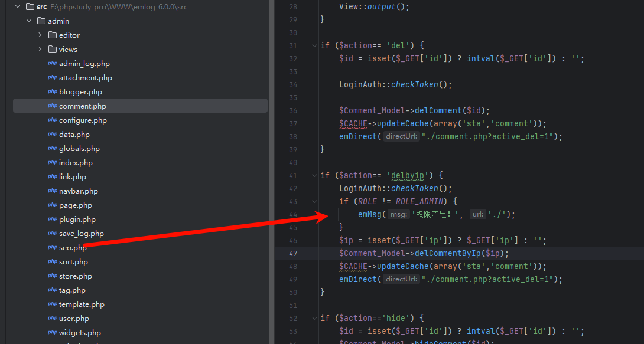This screenshot has width=644, height=344.
Task: Collapse the src root directory chevron
Action: [18, 7]
